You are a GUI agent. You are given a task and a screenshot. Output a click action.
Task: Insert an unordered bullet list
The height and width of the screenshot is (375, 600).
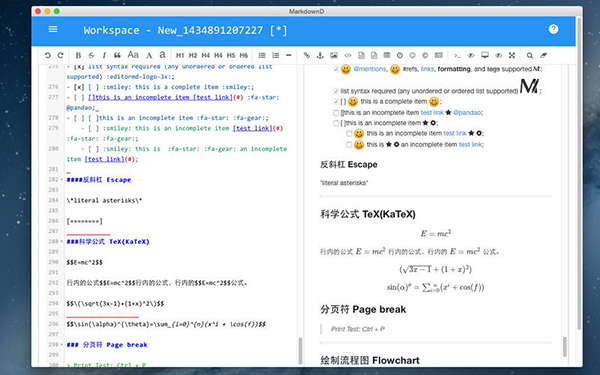(x=262, y=55)
